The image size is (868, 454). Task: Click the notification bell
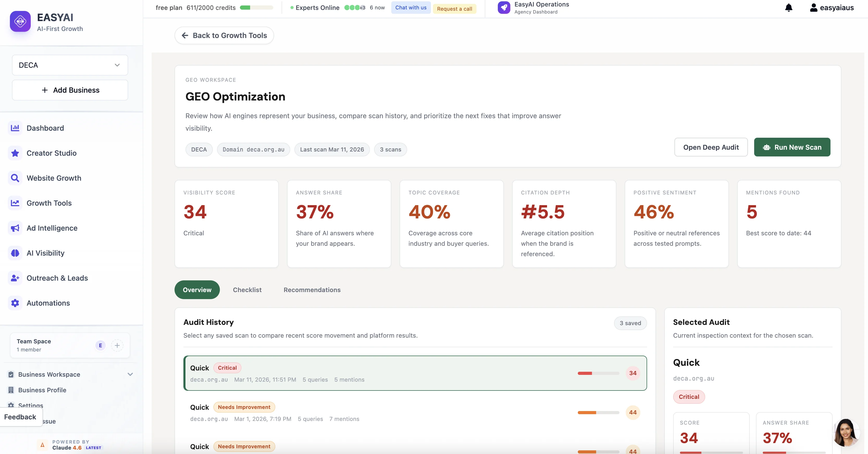(789, 7)
